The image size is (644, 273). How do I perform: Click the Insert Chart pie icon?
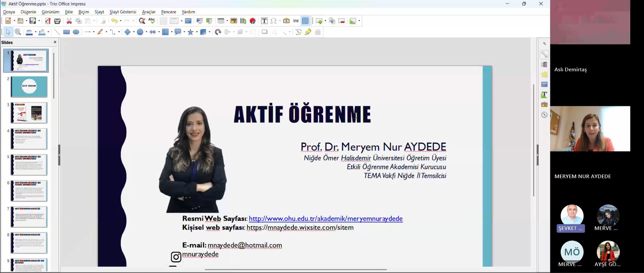pos(252,21)
